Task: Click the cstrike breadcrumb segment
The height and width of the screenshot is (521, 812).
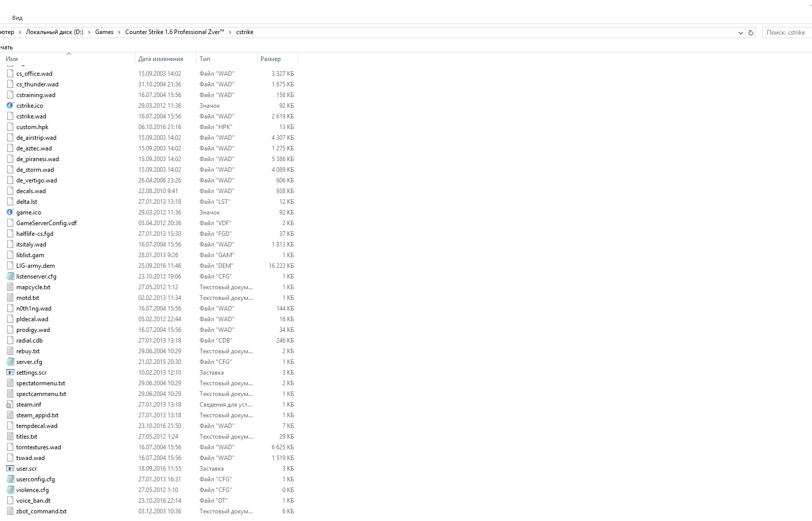Action: [245, 32]
